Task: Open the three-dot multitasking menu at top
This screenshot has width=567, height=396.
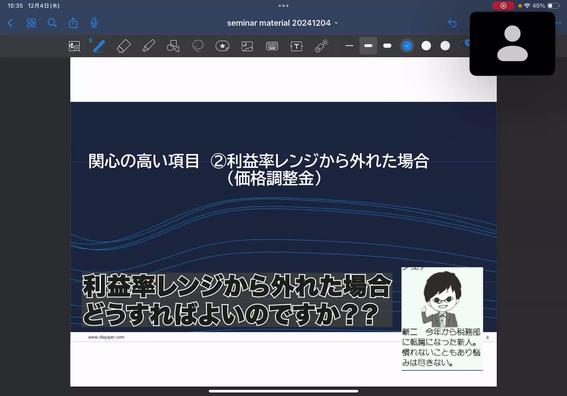Action: [x=284, y=6]
